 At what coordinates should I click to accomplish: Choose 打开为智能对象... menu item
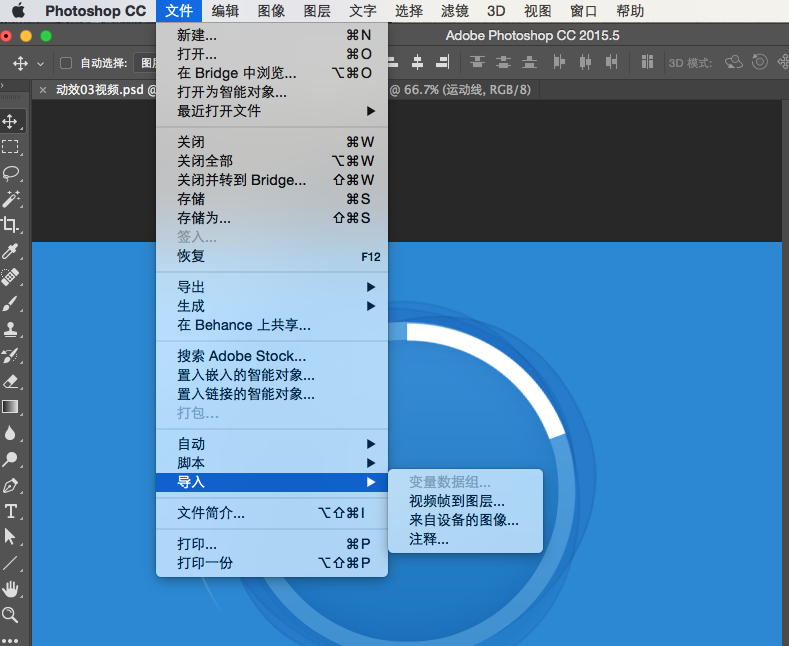pos(272,92)
